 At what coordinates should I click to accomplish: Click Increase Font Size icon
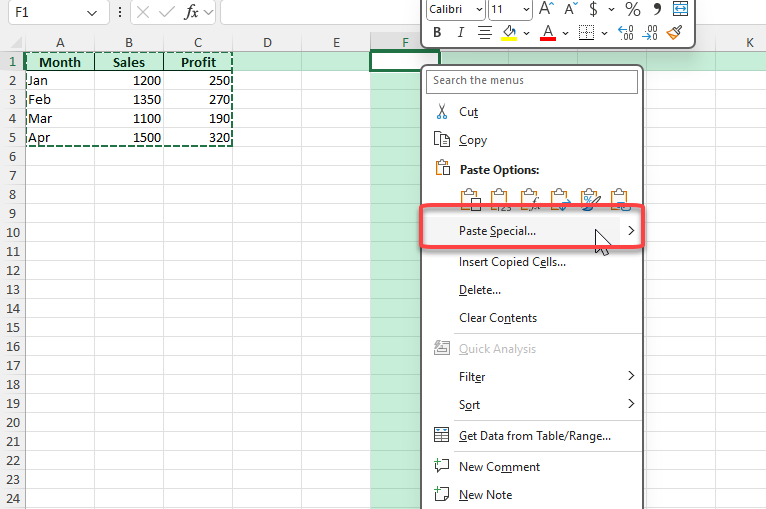(x=546, y=9)
